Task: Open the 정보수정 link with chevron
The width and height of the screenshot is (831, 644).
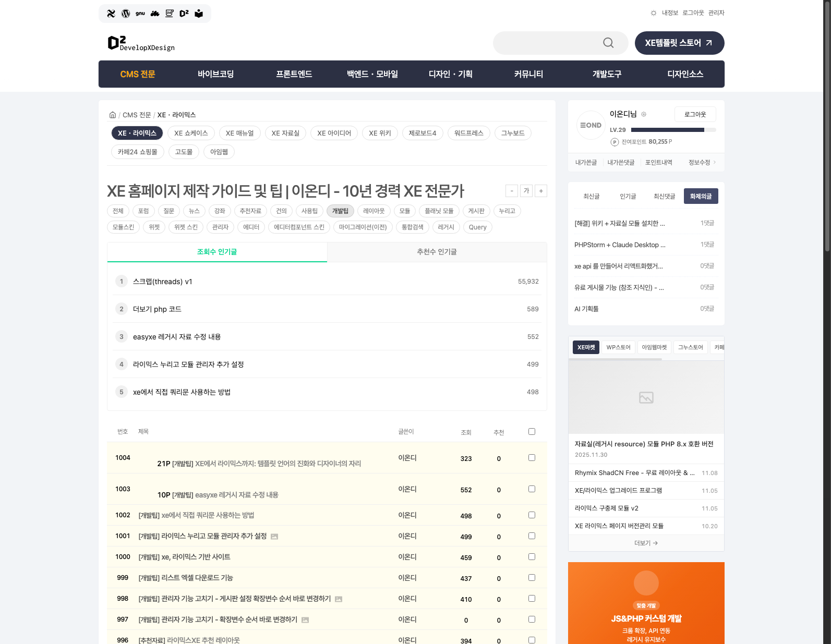Action: click(702, 163)
